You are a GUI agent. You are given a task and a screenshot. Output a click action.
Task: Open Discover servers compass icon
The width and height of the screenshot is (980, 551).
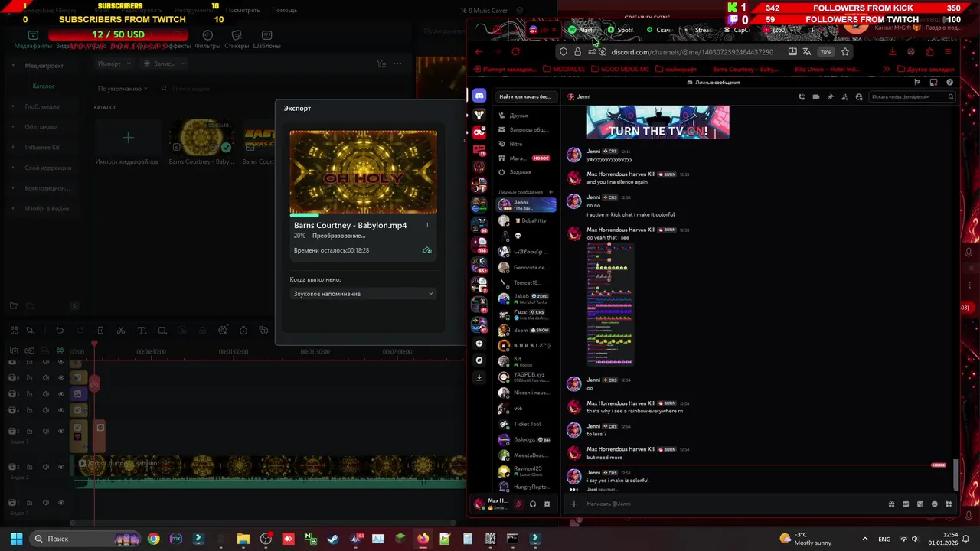(x=479, y=360)
